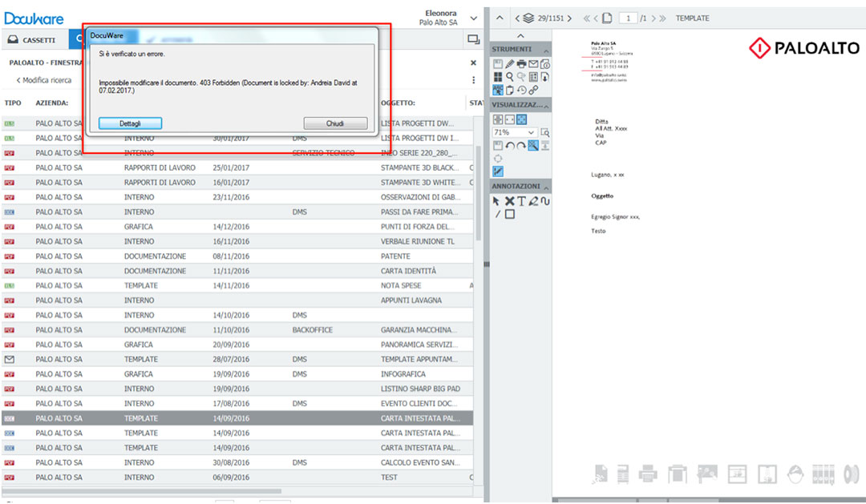Search in the document with the magnifier icon
This screenshot has width=866, height=504.
coord(510,77)
